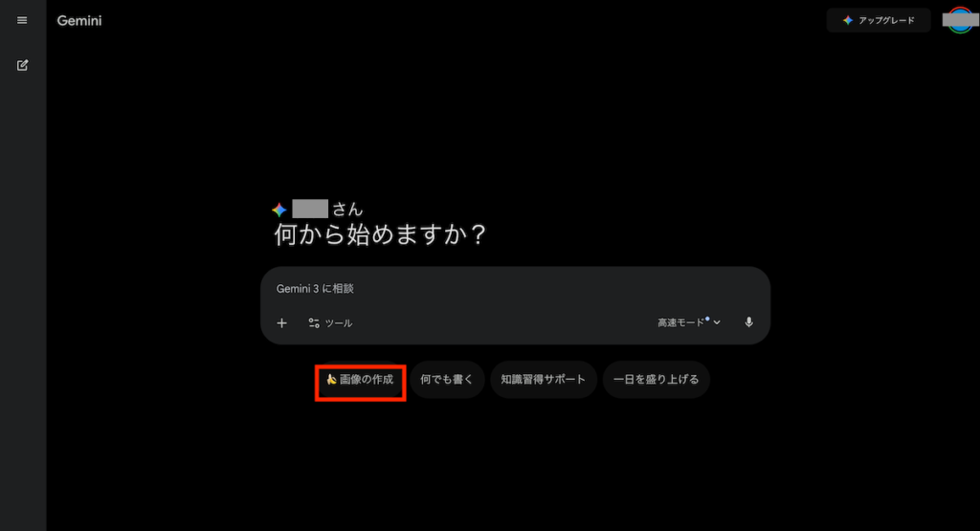980x531 pixels.
Task: Open the hamburger main menu
Action: pyautogui.click(x=22, y=21)
